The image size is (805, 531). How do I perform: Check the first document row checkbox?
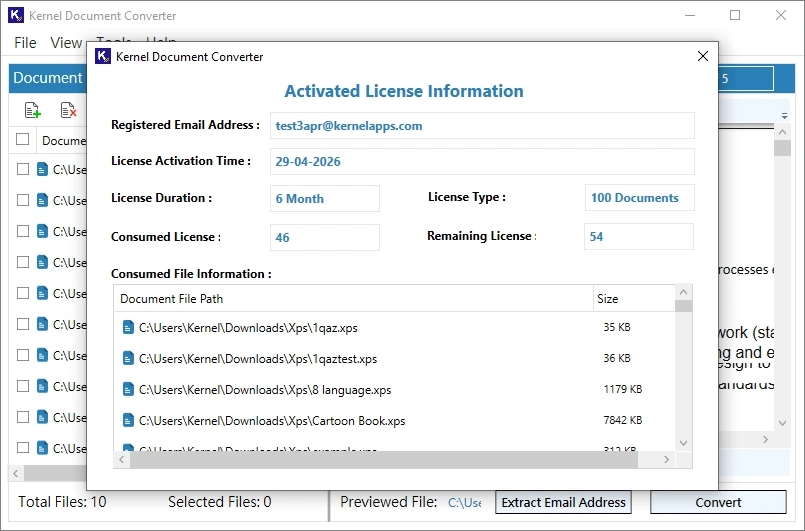pyautogui.click(x=23, y=169)
